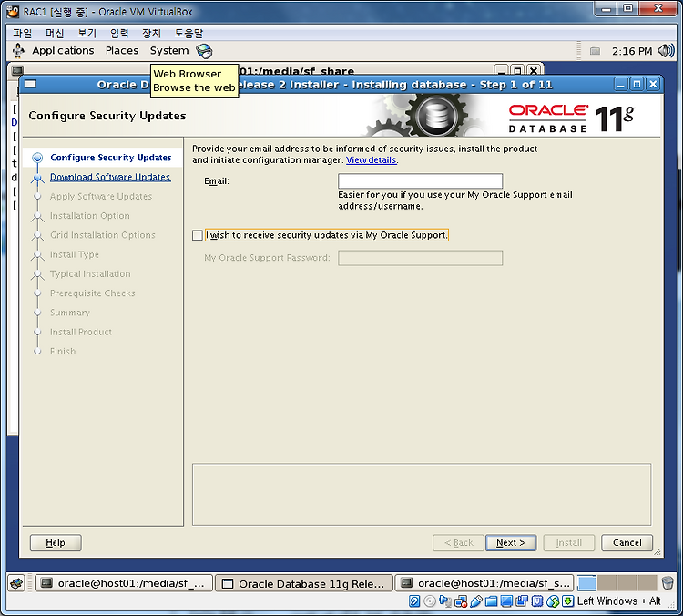Image resolution: width=683 pixels, height=616 pixels.
Task: Click the Left Windows + Alt host key text
Action: tap(619, 601)
